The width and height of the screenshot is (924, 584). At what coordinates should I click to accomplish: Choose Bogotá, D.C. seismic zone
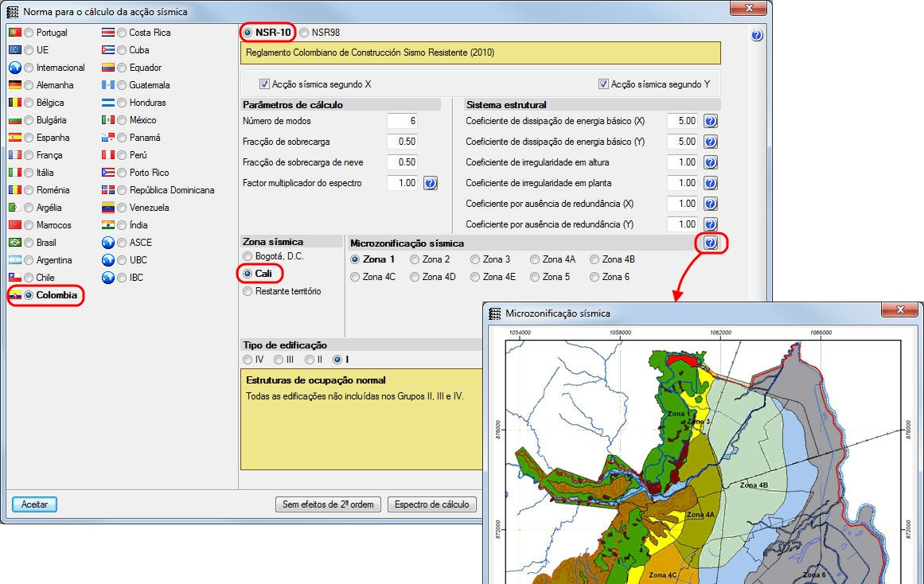pyautogui.click(x=248, y=256)
